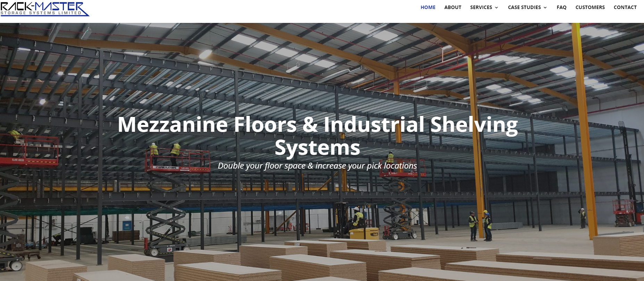644x281 pixels.
Task: Open the Contact page
Action: [x=625, y=7]
